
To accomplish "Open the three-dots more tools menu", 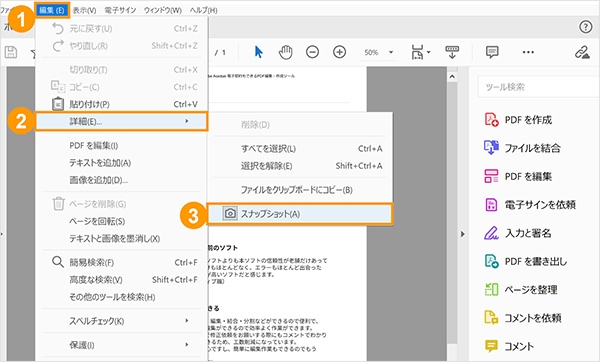I will 528,52.
